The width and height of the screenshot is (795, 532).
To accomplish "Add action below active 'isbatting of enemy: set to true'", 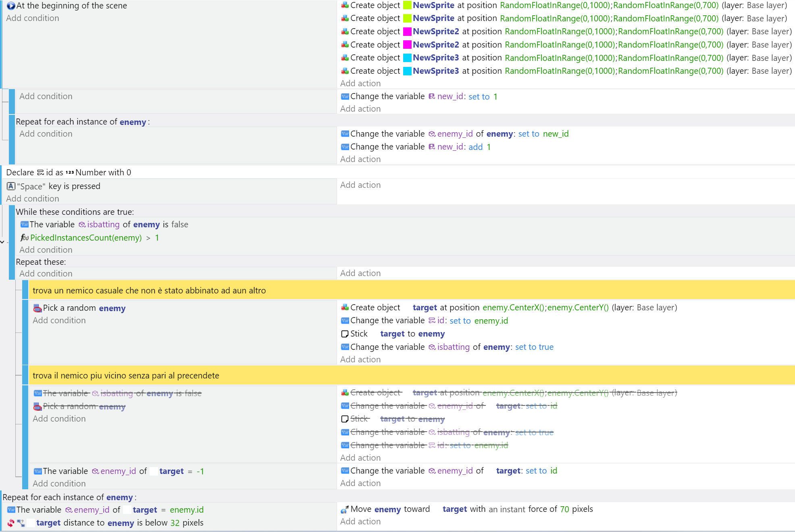I will pos(360,360).
